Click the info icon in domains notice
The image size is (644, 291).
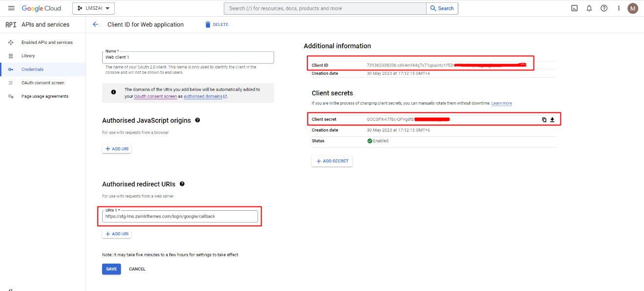coord(113,92)
